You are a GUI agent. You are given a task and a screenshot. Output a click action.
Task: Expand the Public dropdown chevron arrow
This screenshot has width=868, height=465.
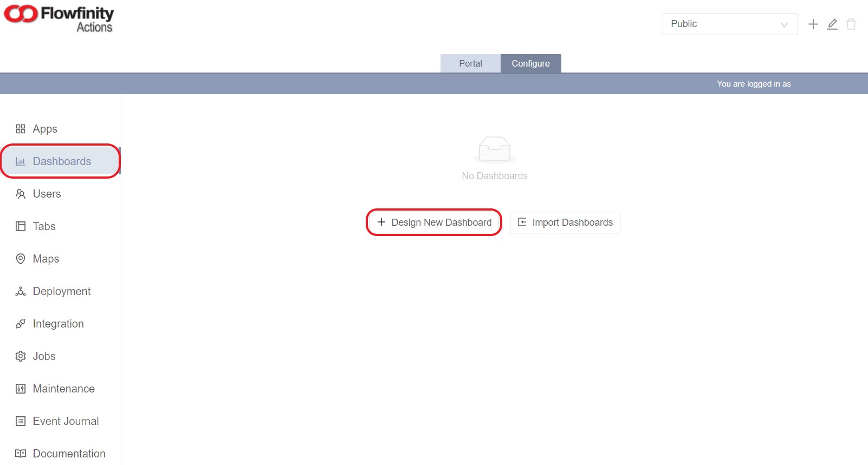[784, 25]
